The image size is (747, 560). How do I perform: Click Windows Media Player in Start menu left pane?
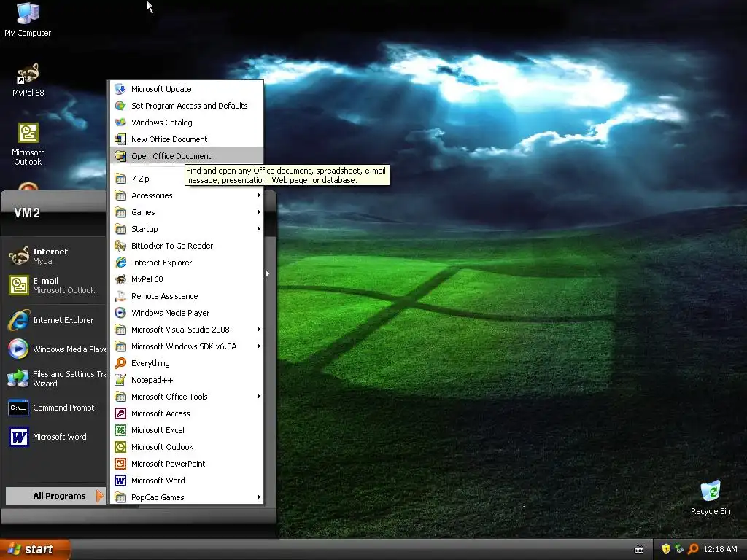55,349
